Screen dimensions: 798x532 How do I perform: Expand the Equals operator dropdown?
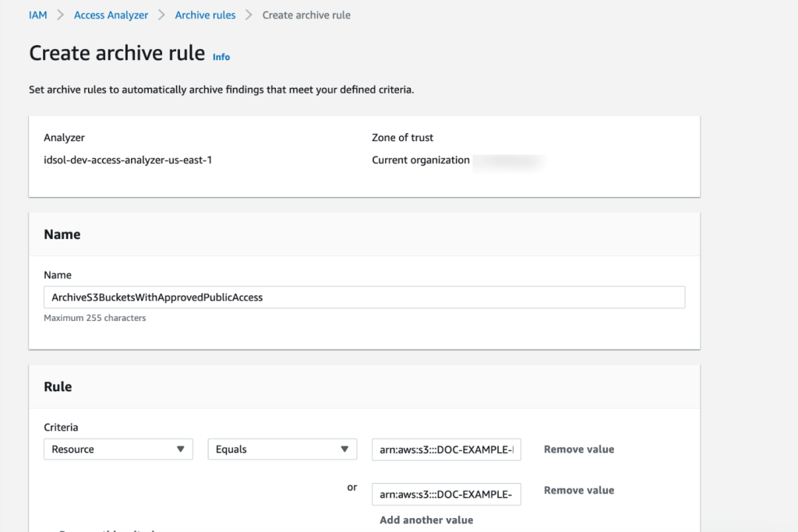[282, 449]
